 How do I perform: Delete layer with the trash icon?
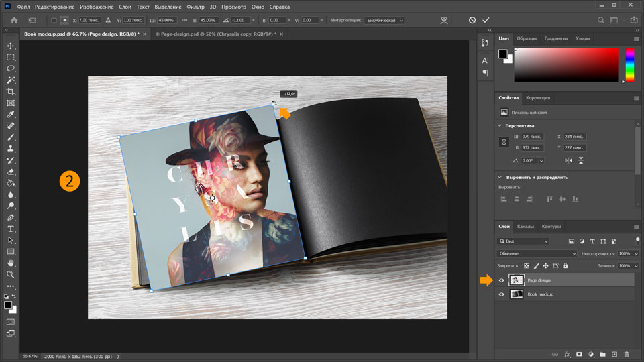coord(627,354)
